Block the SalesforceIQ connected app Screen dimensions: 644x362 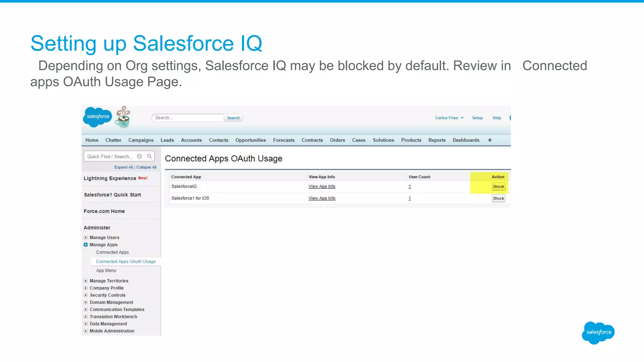tap(498, 187)
